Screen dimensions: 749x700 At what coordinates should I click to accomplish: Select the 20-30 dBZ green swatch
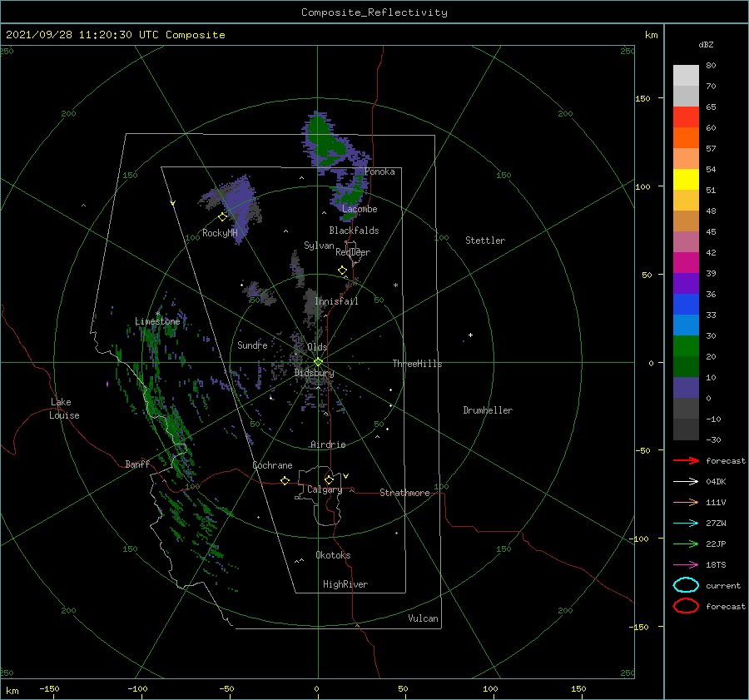tap(686, 346)
